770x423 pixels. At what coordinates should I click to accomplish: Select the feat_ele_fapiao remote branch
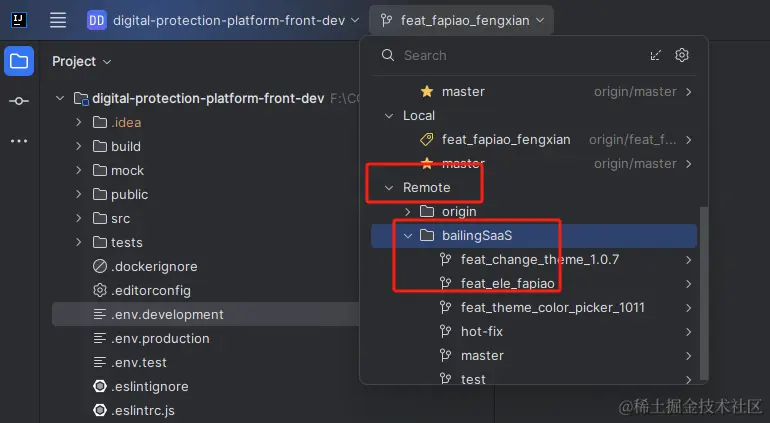(x=507, y=284)
